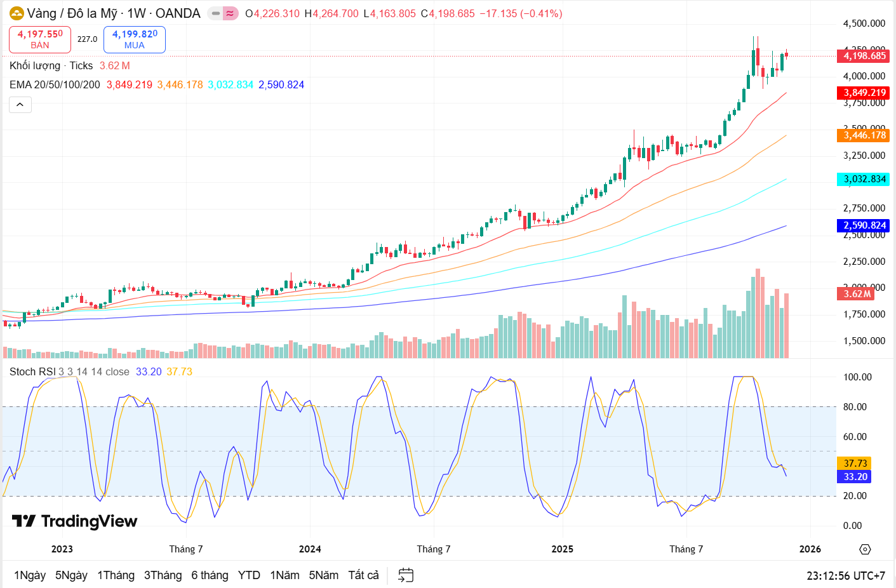Select the 1Ngày time range
This screenshot has width=896, height=588.
(x=30, y=575)
